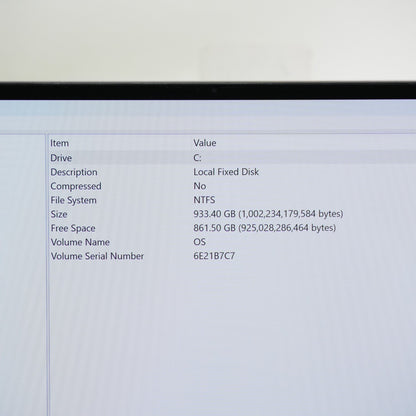Click the NTFS value
416x416 pixels.
click(x=204, y=200)
